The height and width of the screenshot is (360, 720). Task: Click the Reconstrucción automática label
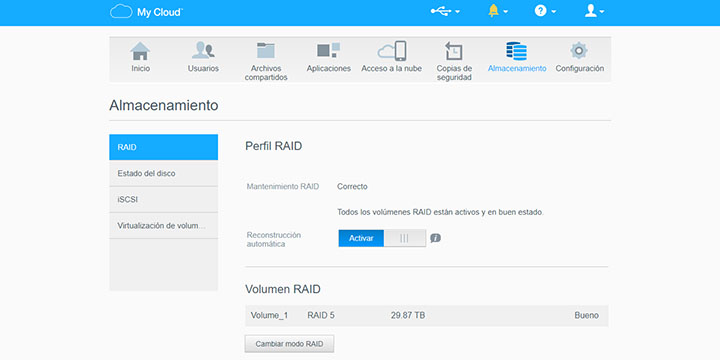274,239
